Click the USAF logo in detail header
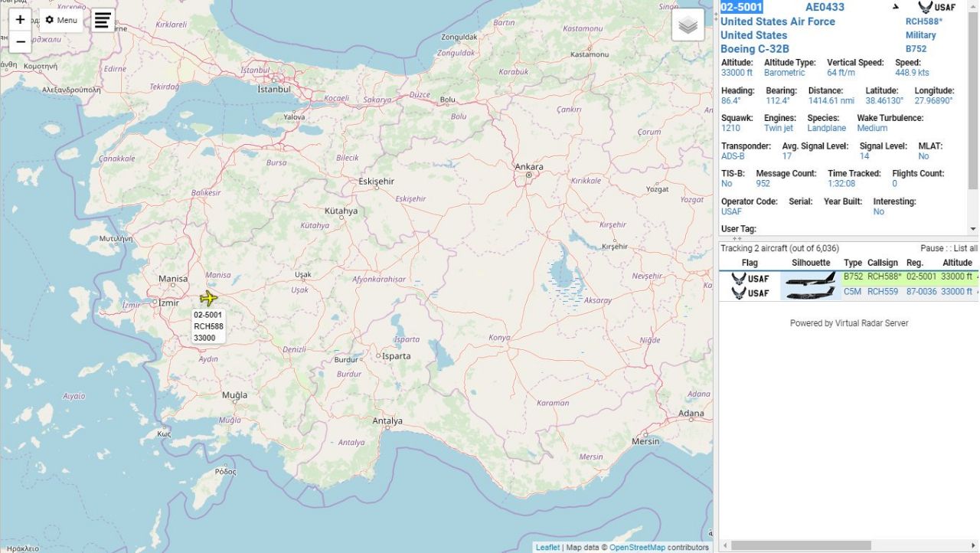980x553 pixels. point(937,8)
